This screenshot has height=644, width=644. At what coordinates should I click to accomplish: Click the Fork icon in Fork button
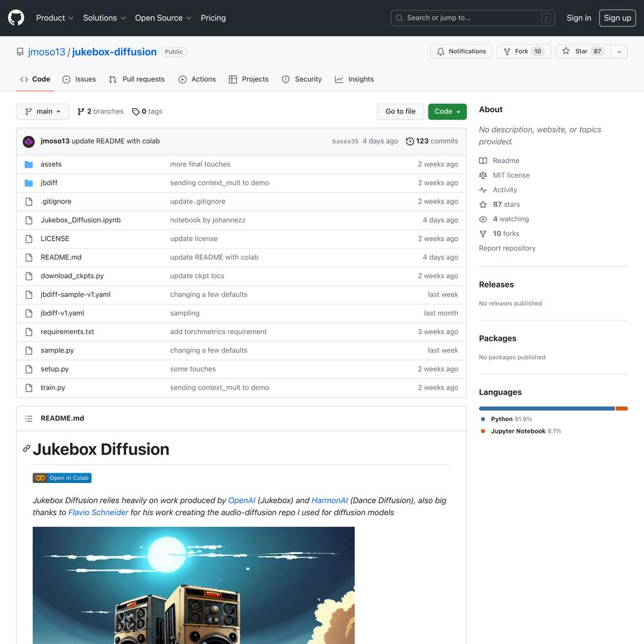tap(507, 52)
